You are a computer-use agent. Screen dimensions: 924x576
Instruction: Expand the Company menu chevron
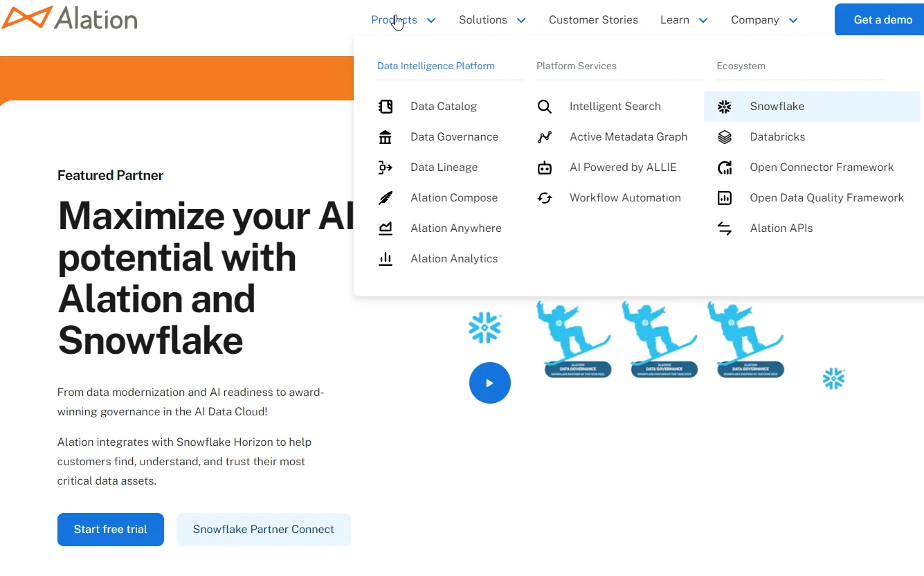[793, 21]
